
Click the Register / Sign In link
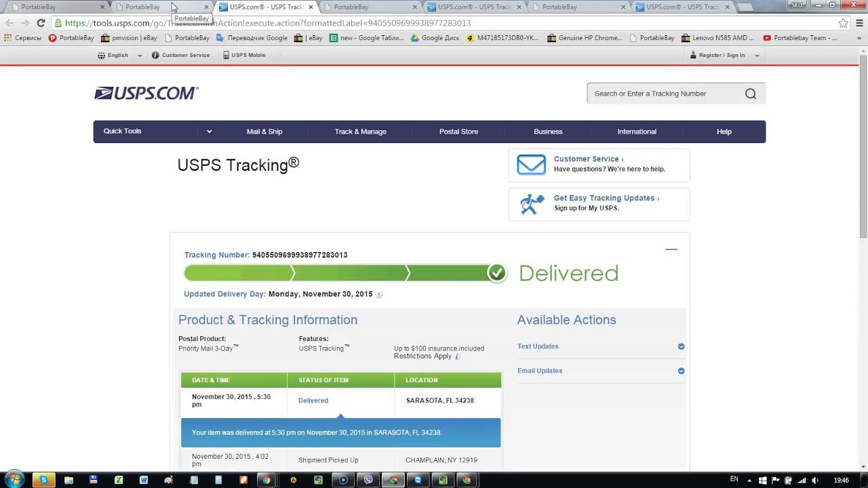[x=722, y=55]
